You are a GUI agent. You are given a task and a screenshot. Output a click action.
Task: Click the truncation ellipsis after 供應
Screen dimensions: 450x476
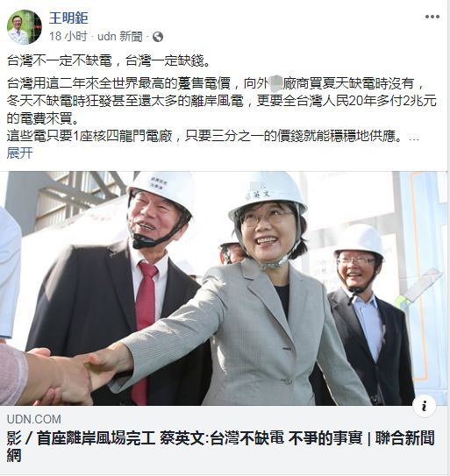[414, 139]
